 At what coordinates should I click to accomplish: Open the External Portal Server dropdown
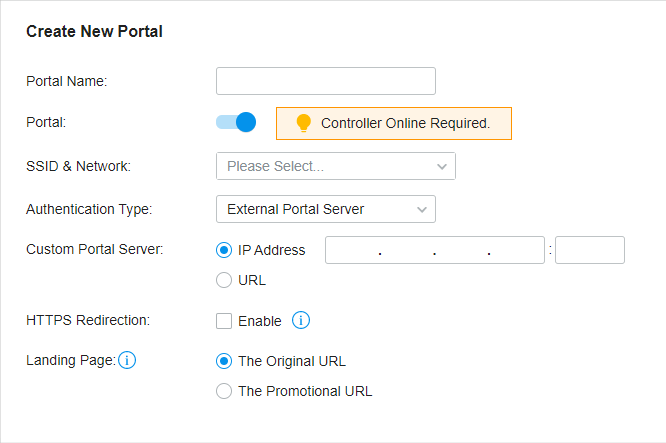click(x=326, y=209)
